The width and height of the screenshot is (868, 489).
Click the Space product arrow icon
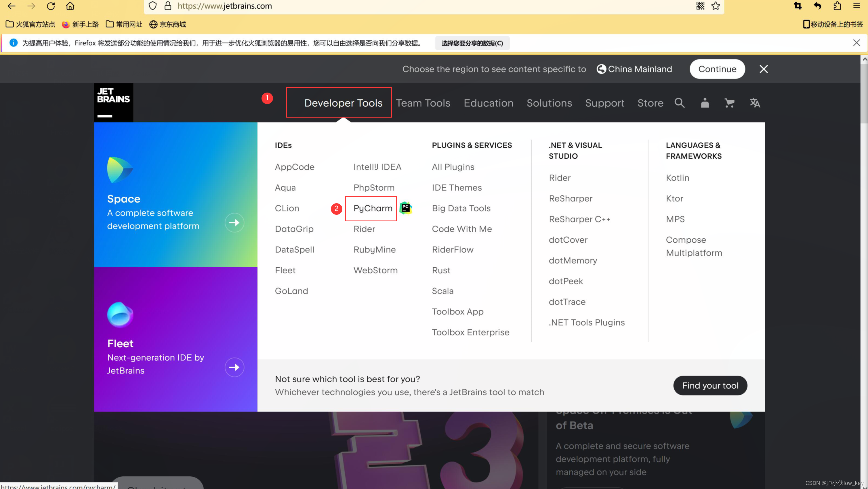click(234, 223)
